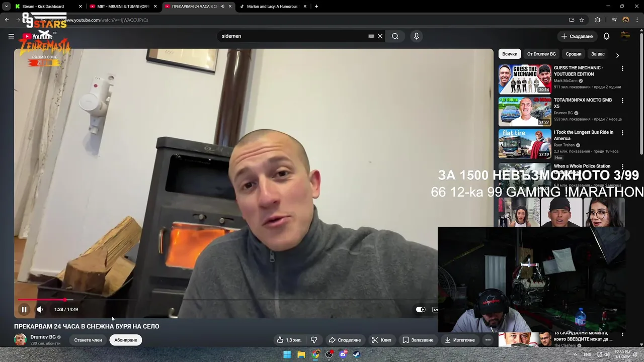Like the video with thumbs-up 1,3 хил.
This screenshot has width=644, height=362.
tap(289, 340)
